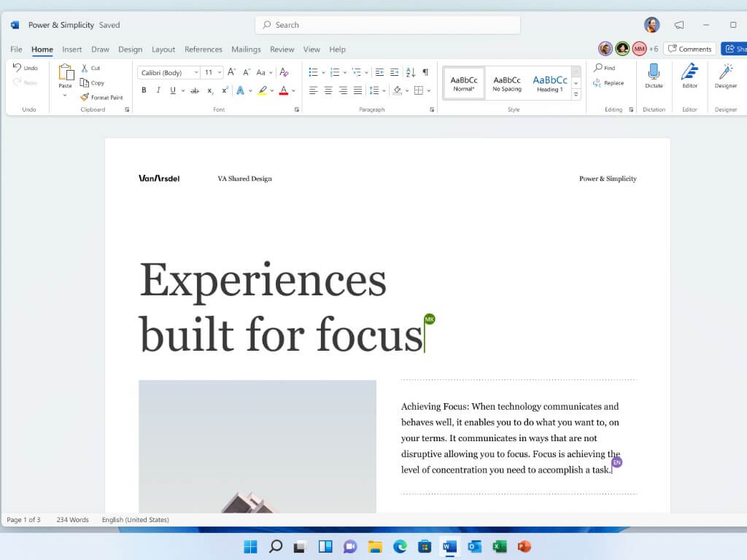
Task: Click the Clear Formatting icon
Action: [285, 72]
